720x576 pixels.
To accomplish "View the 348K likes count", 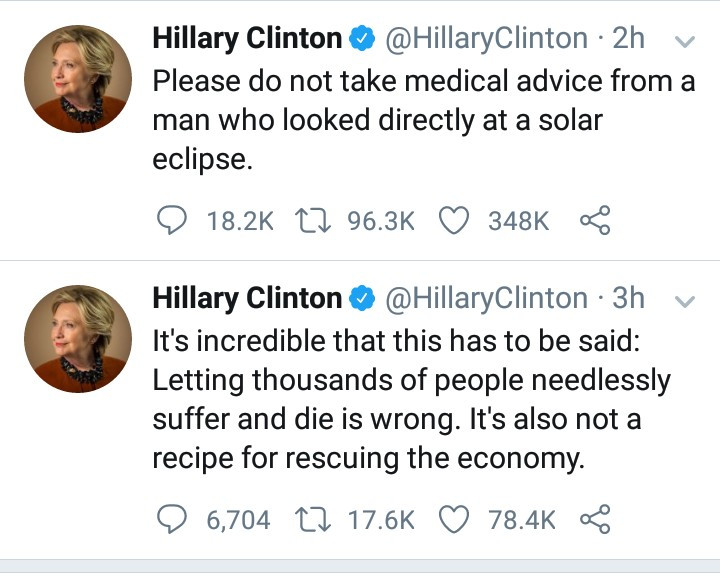I will 518,221.
